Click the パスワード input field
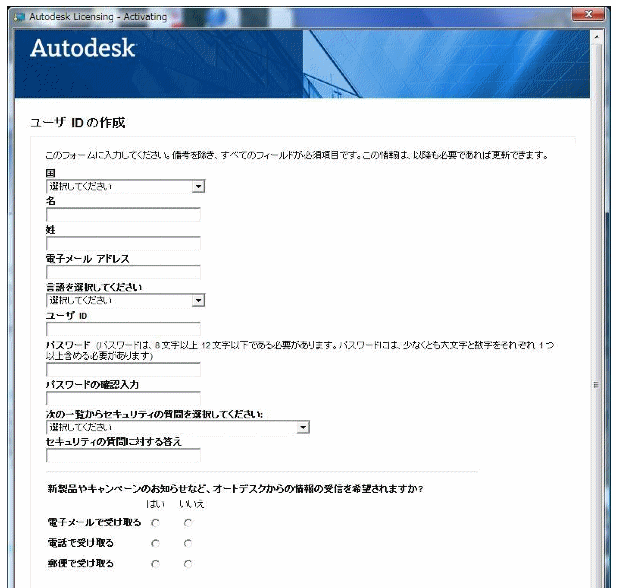The image size is (617, 588). 123,370
